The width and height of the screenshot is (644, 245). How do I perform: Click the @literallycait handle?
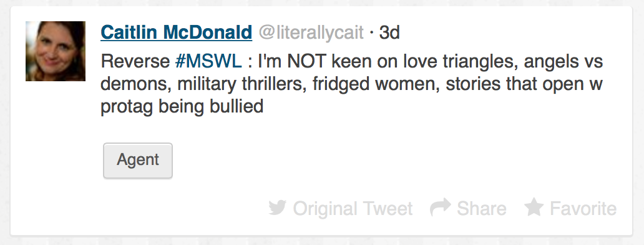(311, 33)
